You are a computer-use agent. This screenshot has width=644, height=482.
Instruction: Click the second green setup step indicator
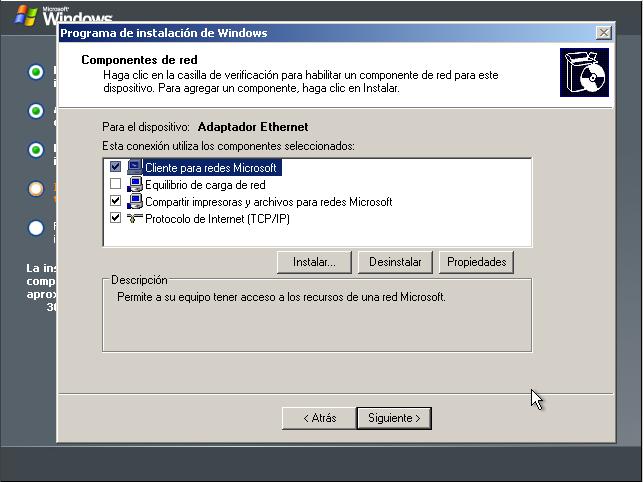click(36, 111)
